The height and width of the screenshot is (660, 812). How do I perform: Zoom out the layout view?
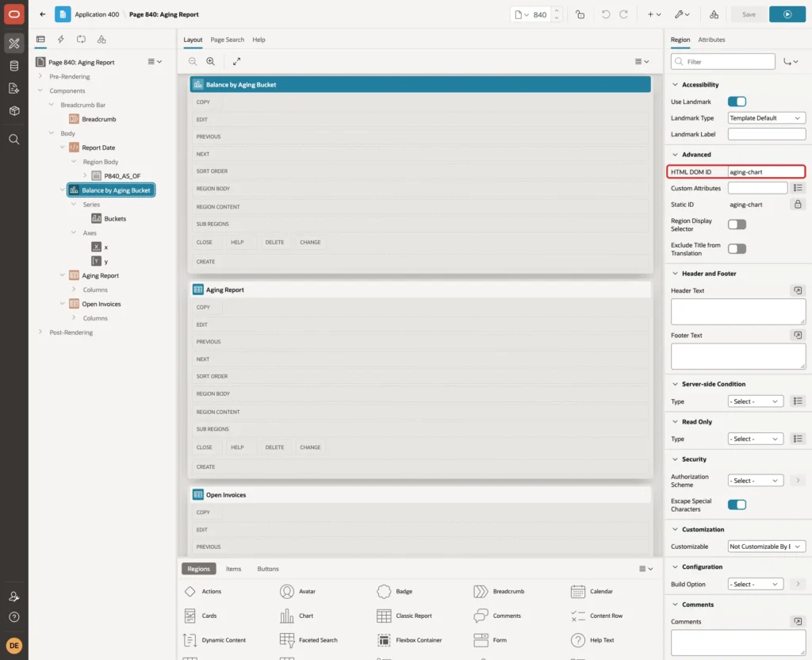(x=193, y=61)
